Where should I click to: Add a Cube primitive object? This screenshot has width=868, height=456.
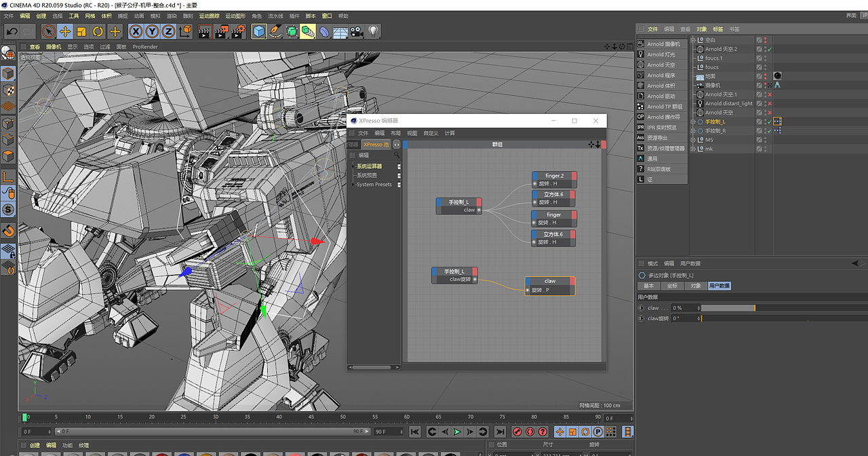point(259,31)
